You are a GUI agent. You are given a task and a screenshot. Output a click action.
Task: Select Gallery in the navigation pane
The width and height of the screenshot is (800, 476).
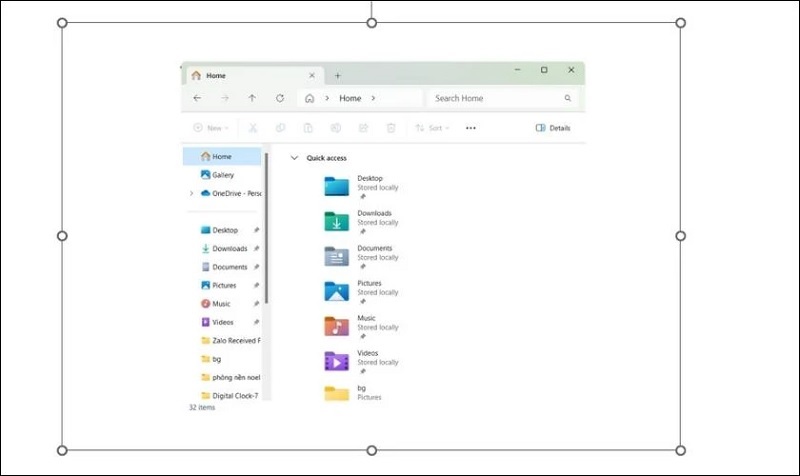[222, 175]
